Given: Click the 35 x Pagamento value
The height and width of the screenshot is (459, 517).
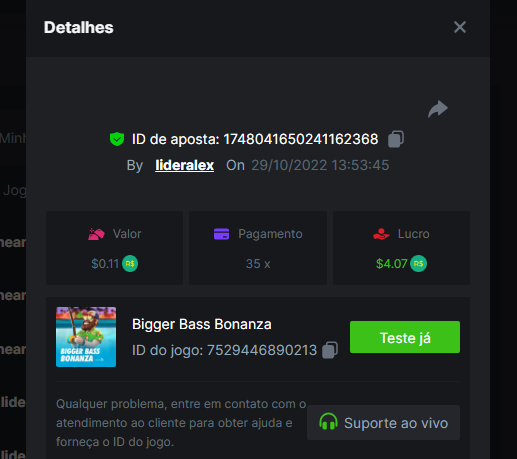Looking at the screenshot, I should (x=258, y=264).
